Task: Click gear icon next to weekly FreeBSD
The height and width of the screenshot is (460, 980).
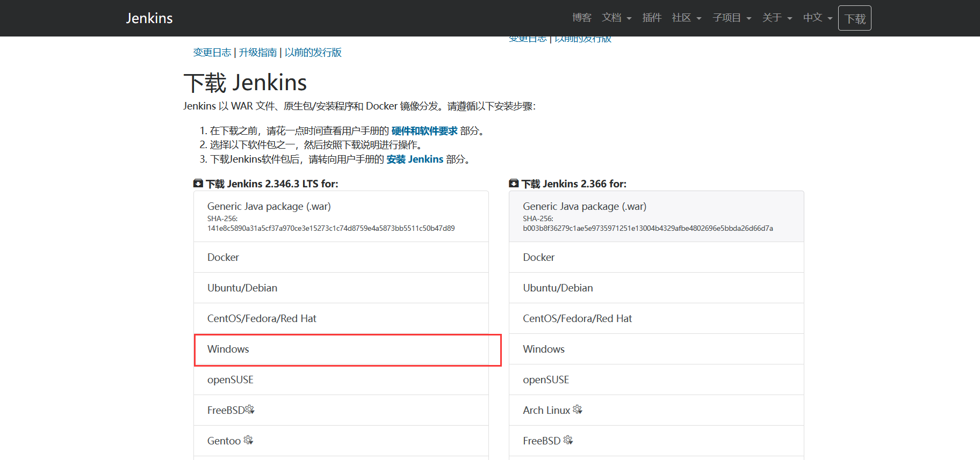Action: pyautogui.click(x=568, y=440)
